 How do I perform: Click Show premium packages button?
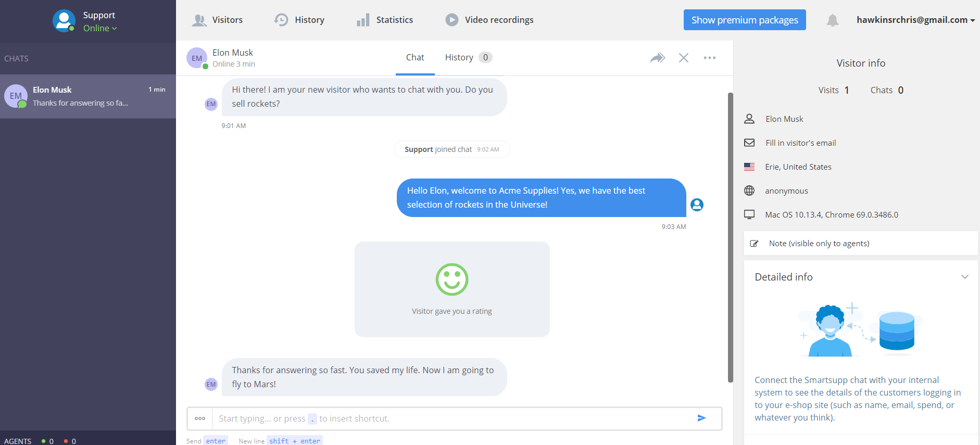744,20
